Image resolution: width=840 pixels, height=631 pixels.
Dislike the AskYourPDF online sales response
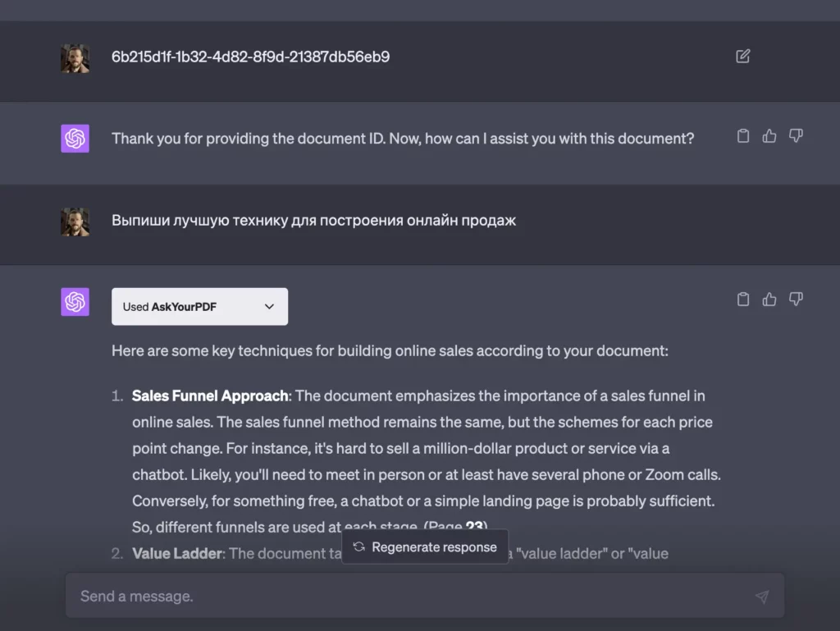(x=796, y=299)
